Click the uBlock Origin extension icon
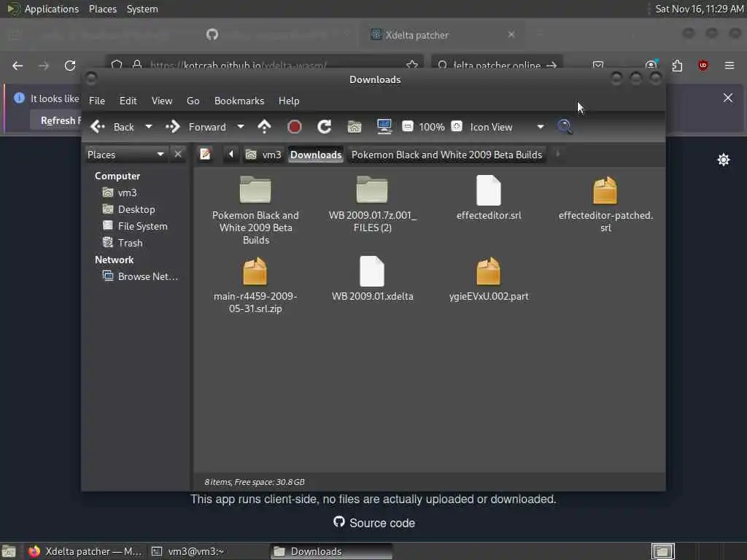This screenshot has height=560, width=747. pos(703,66)
